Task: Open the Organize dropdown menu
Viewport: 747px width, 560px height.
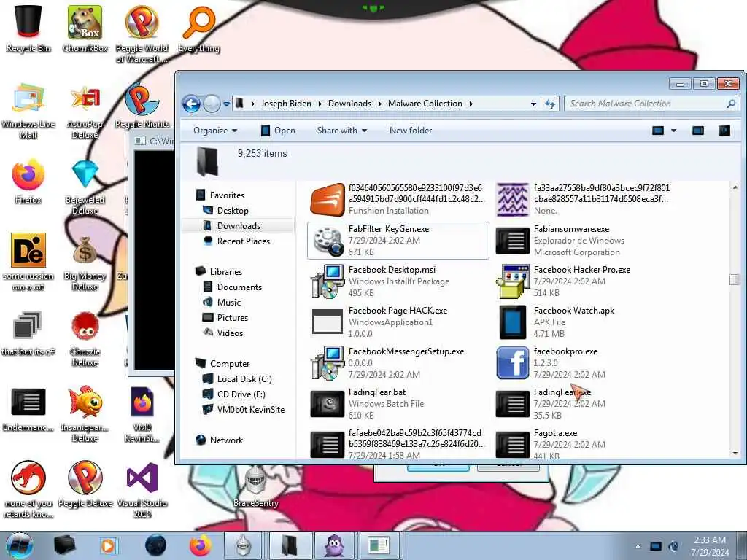Action: pyautogui.click(x=215, y=131)
